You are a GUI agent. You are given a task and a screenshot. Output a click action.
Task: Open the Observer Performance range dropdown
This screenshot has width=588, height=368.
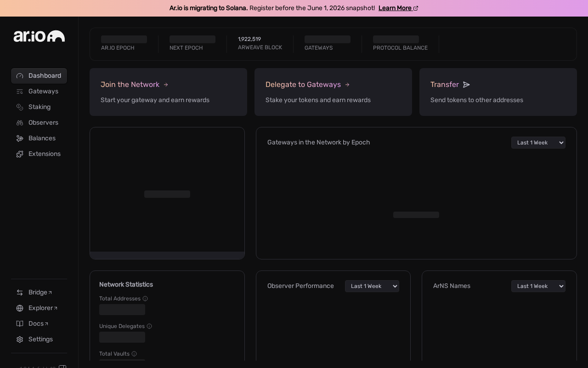point(372,286)
